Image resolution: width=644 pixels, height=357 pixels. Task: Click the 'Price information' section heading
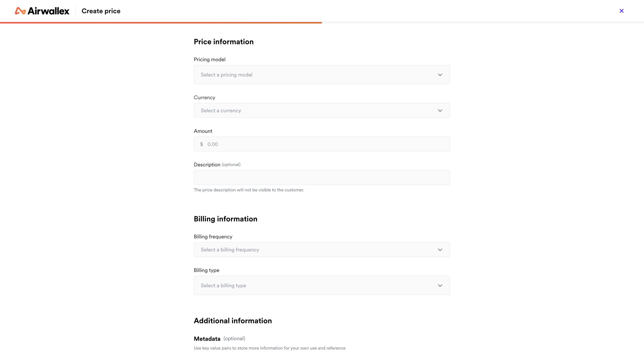(224, 42)
